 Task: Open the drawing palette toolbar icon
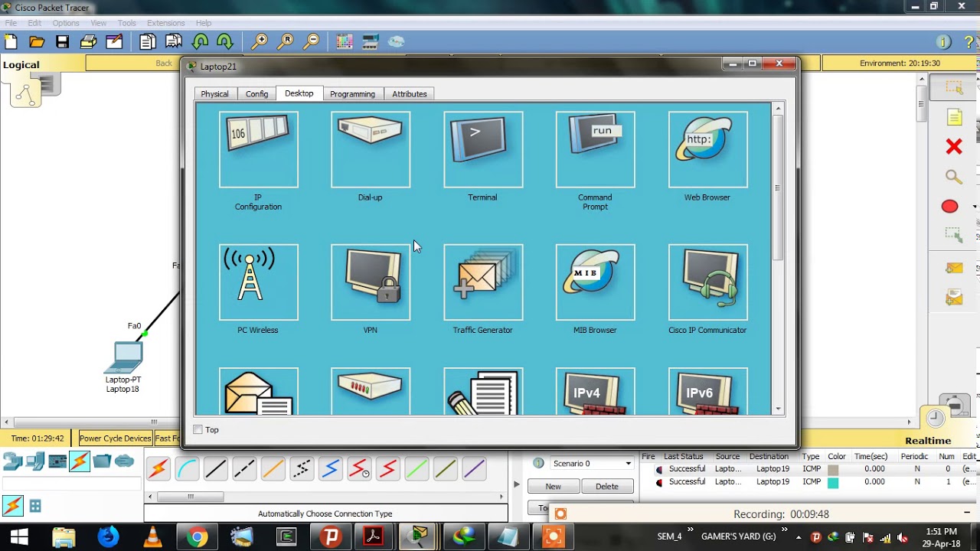(x=345, y=41)
